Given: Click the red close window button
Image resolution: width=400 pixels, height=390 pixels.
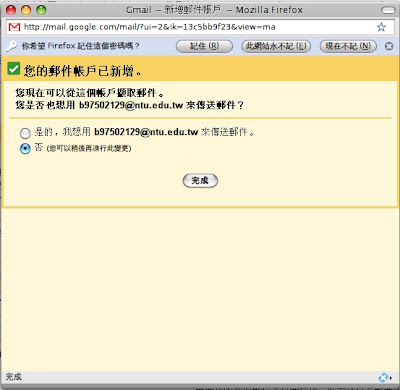Looking at the screenshot, I should point(11,10).
